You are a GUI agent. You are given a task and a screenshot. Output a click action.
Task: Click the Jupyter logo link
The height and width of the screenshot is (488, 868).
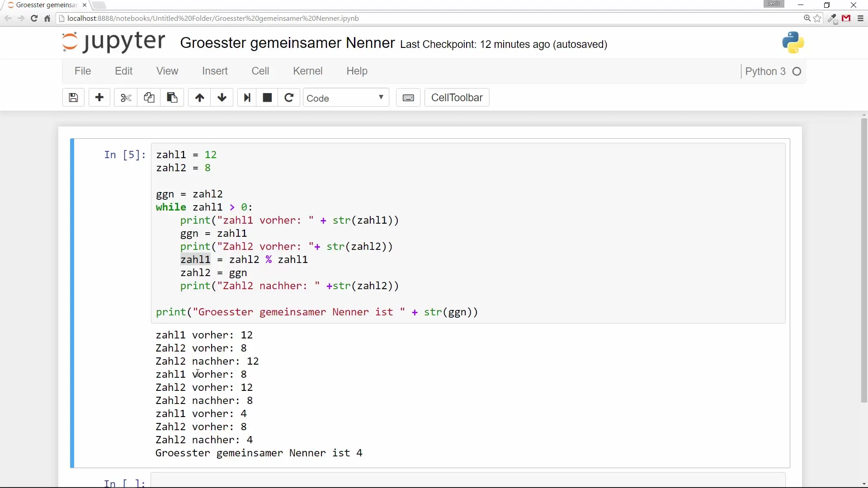[113, 42]
